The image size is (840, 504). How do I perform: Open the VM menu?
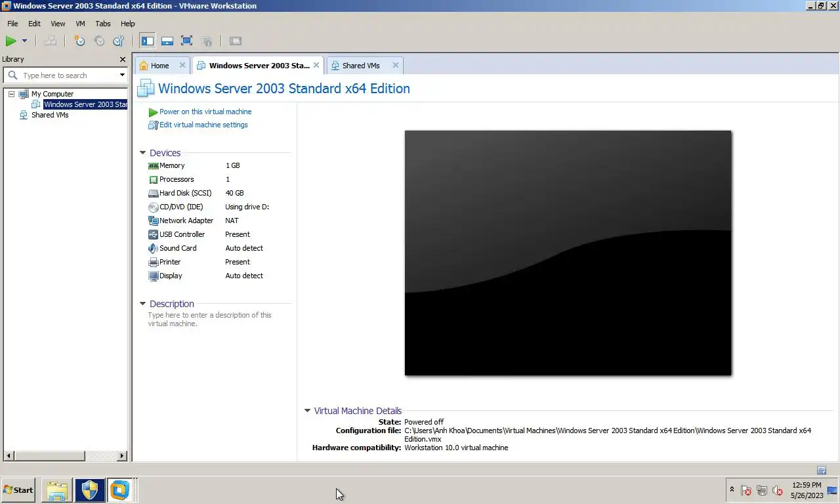(80, 24)
